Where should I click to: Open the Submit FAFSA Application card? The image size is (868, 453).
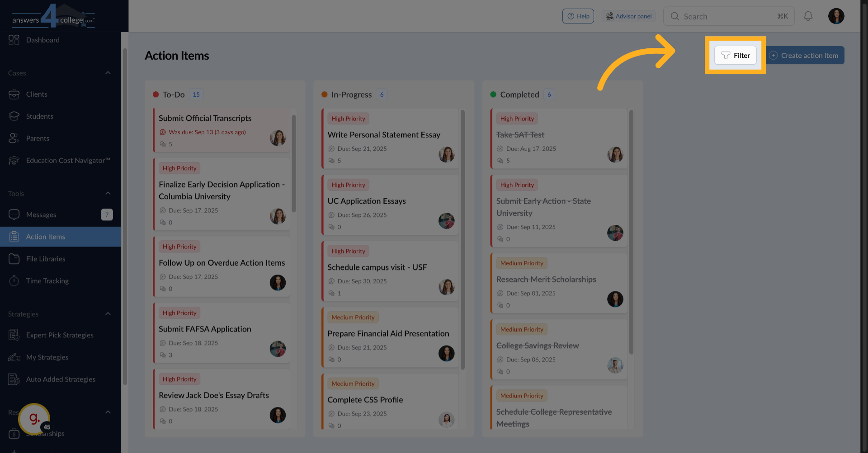point(205,329)
